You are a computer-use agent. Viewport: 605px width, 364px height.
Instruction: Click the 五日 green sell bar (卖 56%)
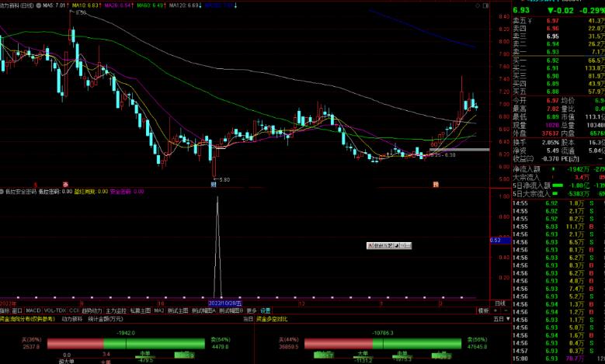(417, 344)
